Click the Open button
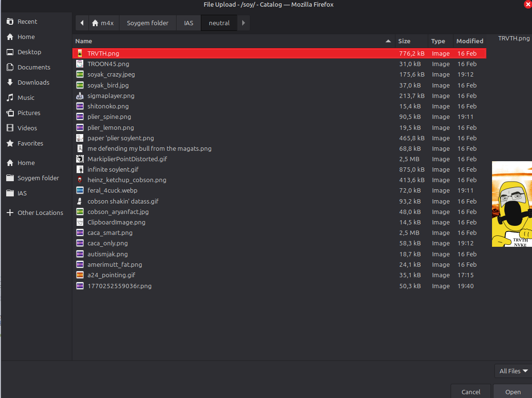532x398 pixels. click(x=512, y=392)
